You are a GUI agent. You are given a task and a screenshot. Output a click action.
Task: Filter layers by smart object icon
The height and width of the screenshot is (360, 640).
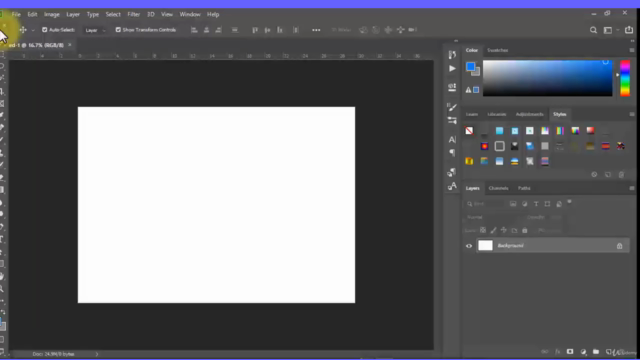(559, 204)
